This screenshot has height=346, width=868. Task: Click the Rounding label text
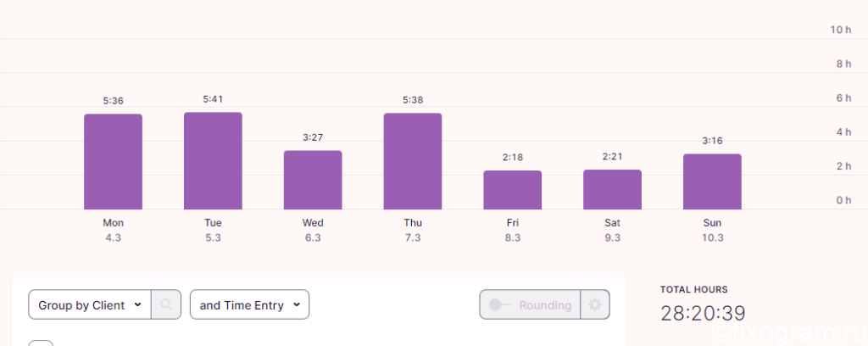click(545, 305)
